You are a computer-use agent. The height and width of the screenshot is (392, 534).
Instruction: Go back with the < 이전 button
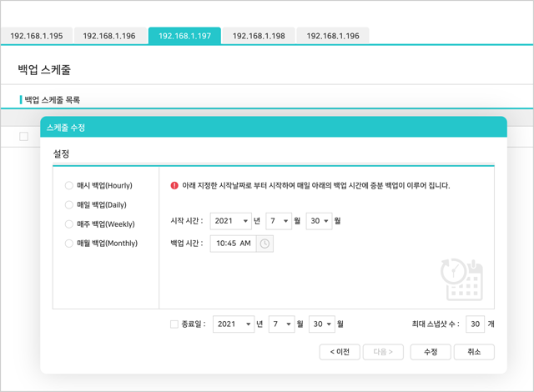click(x=340, y=352)
